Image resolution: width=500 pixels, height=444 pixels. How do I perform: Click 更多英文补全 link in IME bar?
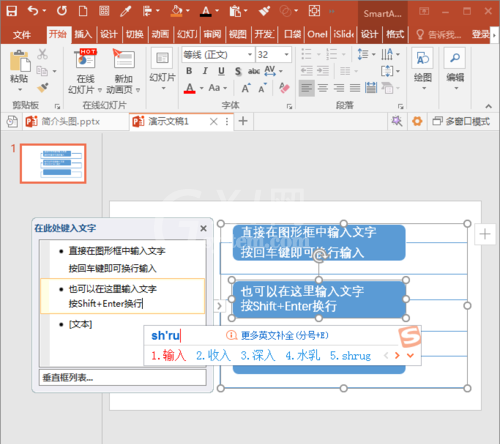284,335
